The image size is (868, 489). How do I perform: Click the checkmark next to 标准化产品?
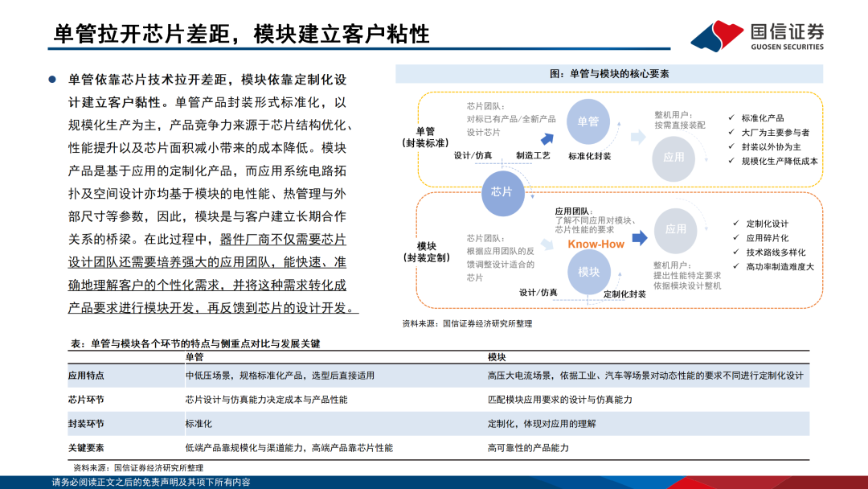(731, 117)
